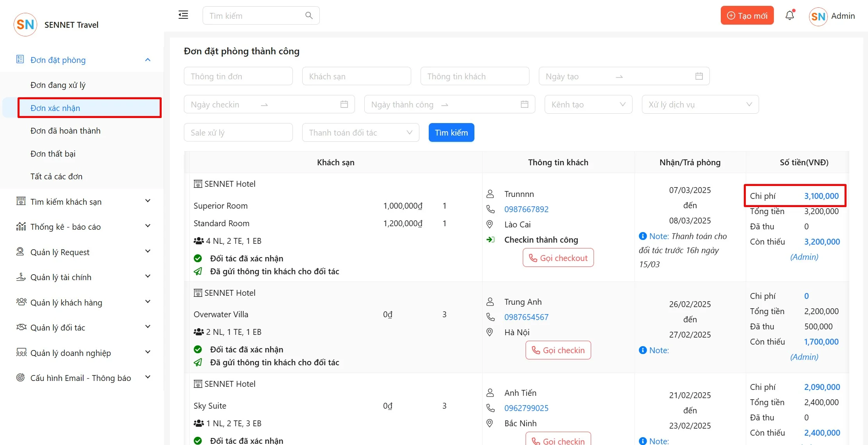Click the sidebar collapse menu icon
The width and height of the screenshot is (868, 445).
[x=183, y=15]
